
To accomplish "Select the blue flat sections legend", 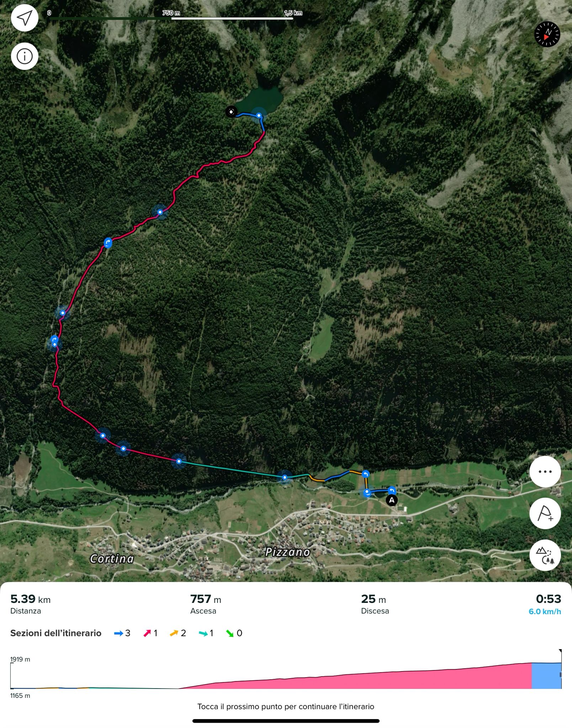I will 122,633.
